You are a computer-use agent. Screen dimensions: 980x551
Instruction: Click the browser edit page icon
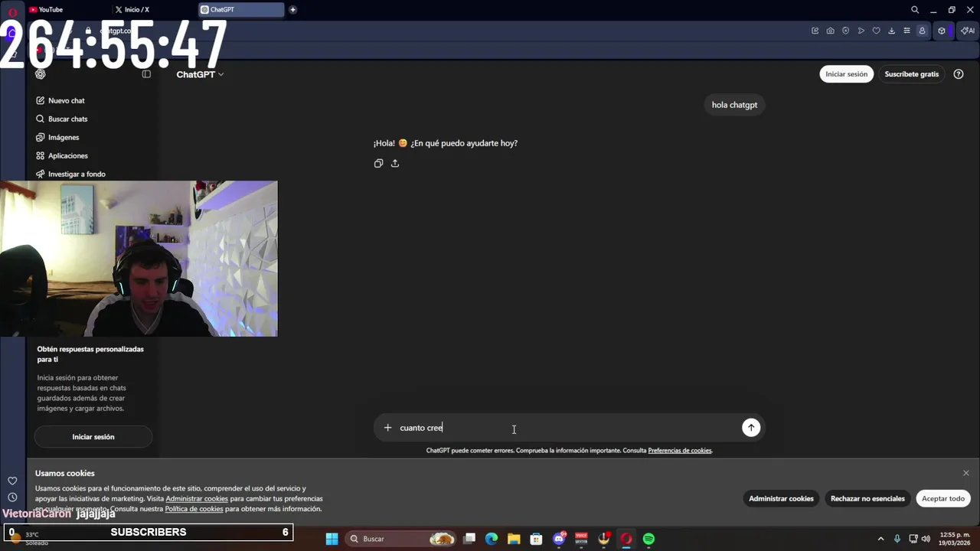point(815,31)
